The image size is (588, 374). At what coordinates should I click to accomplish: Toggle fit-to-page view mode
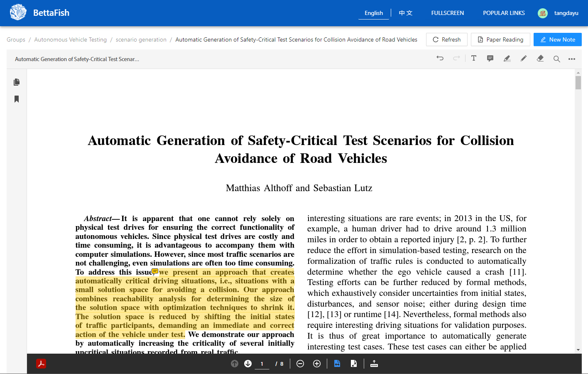[354, 364]
